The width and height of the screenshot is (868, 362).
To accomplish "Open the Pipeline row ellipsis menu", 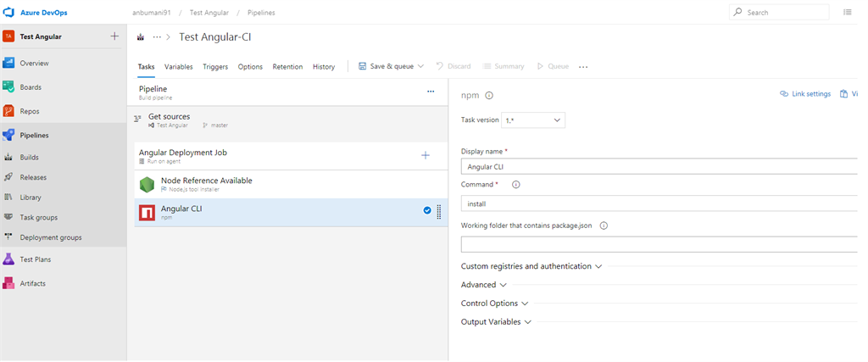I will tap(431, 92).
